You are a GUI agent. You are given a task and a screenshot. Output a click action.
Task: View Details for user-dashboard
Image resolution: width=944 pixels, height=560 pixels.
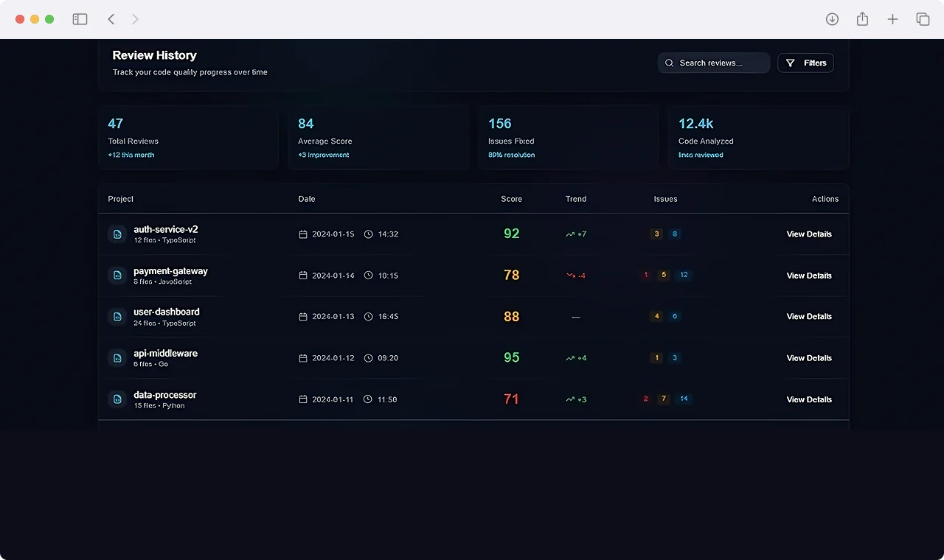coord(809,317)
